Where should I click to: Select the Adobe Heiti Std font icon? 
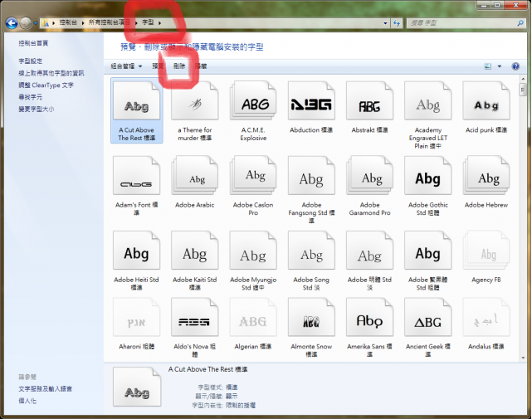point(136,251)
